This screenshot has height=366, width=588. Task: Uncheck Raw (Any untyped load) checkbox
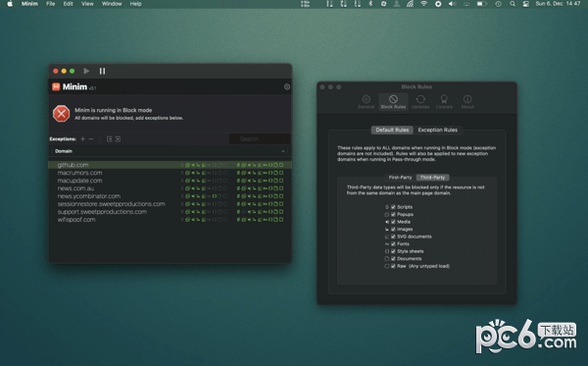click(x=393, y=266)
